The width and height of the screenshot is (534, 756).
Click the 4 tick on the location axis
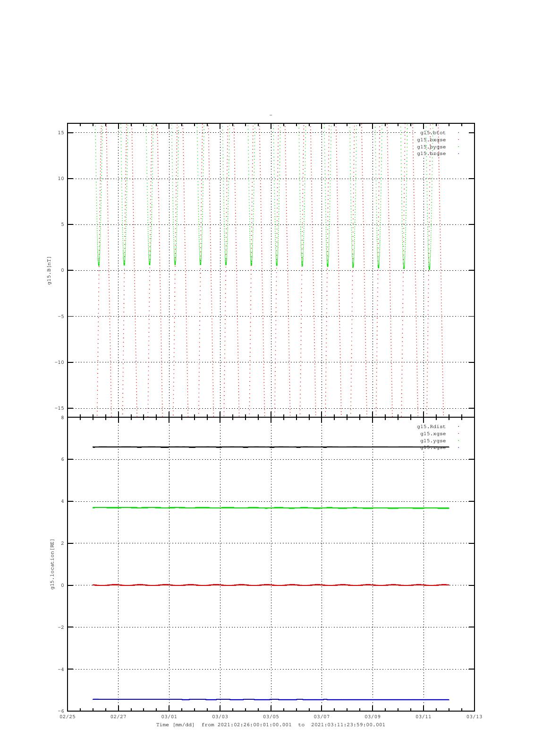pyautogui.click(x=62, y=501)
